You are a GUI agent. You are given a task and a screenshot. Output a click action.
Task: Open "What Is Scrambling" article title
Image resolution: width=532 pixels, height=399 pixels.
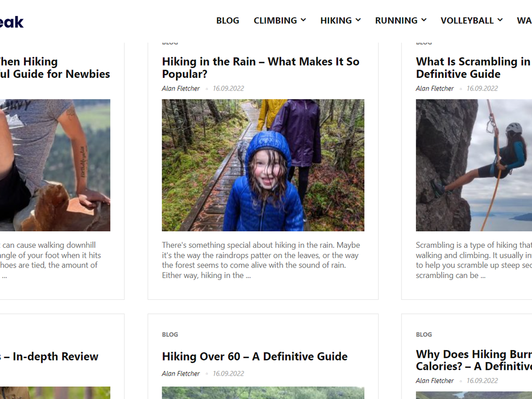(x=473, y=68)
